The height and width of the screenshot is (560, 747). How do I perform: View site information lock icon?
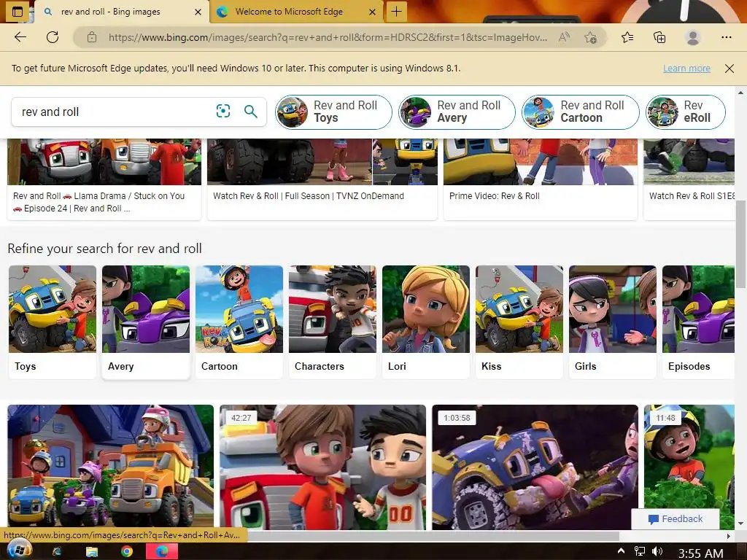92,37
